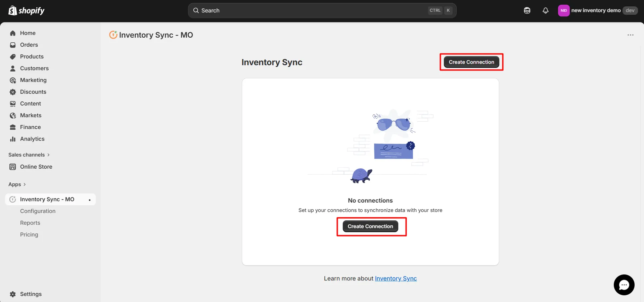This screenshot has height=302, width=644.
Task: Click the Finance label
Action: tap(31, 127)
